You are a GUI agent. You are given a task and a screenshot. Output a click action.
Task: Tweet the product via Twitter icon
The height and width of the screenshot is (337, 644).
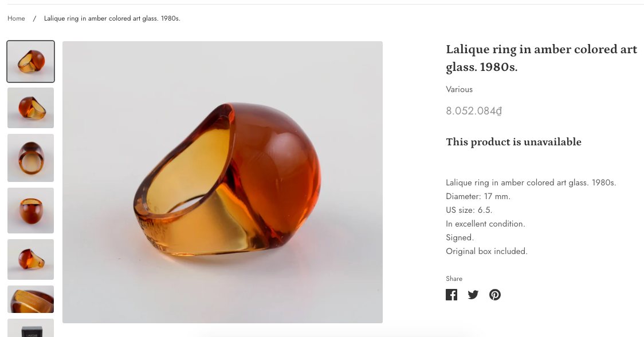(x=473, y=295)
